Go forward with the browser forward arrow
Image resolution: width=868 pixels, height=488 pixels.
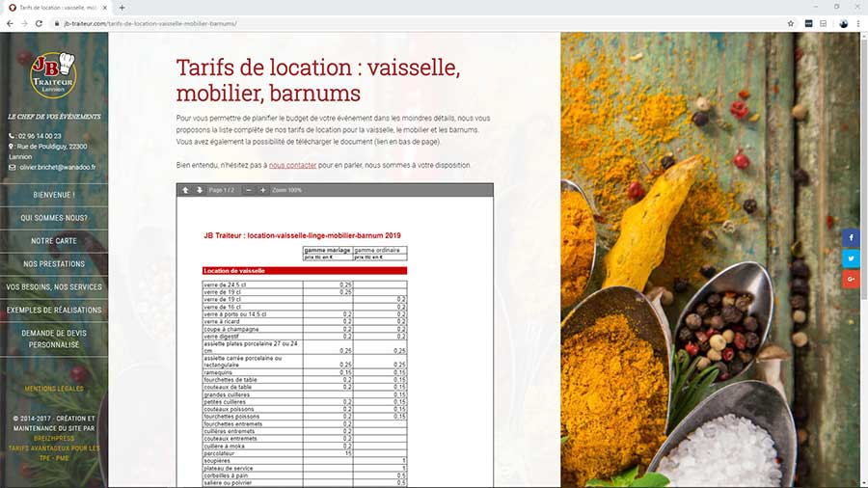click(24, 24)
